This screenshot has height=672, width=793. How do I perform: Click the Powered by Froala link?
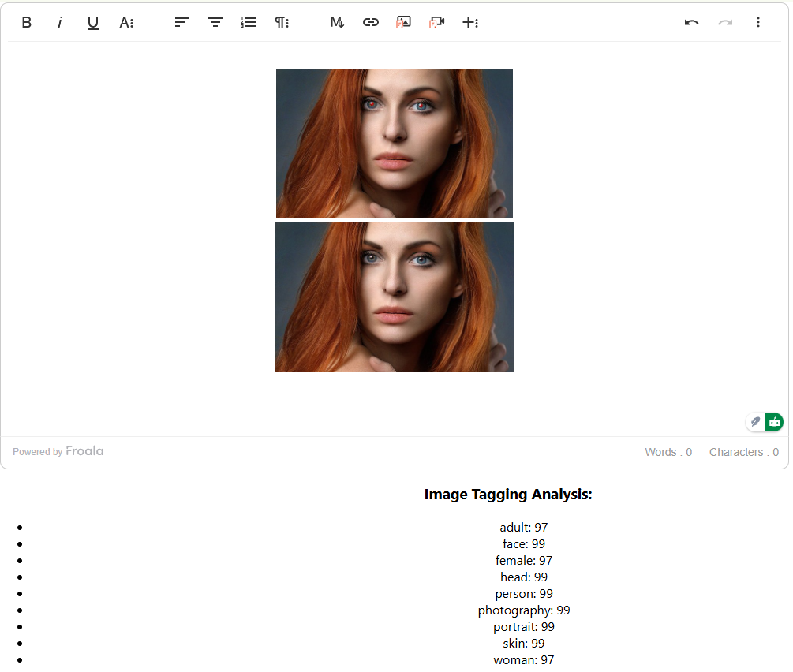[58, 451]
